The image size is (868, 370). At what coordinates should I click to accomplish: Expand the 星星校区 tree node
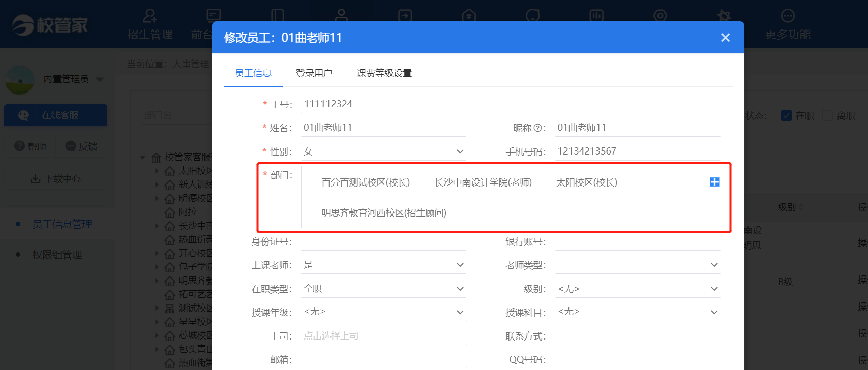click(157, 322)
